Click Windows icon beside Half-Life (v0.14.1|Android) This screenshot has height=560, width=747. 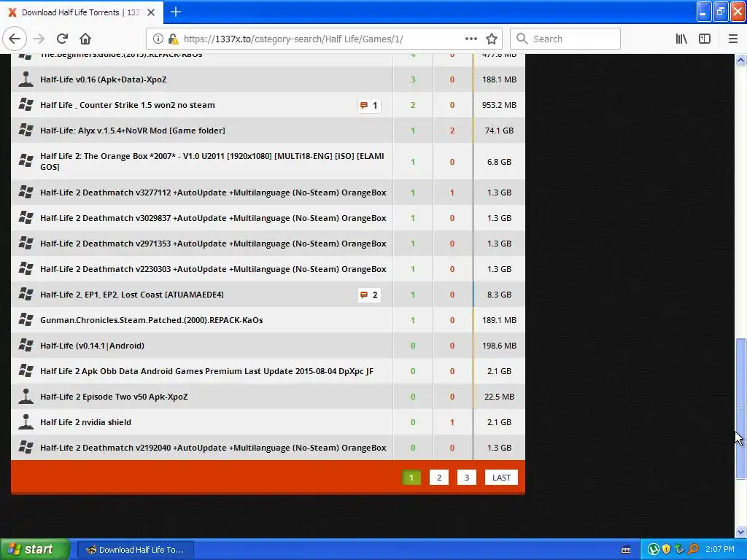tap(26, 345)
